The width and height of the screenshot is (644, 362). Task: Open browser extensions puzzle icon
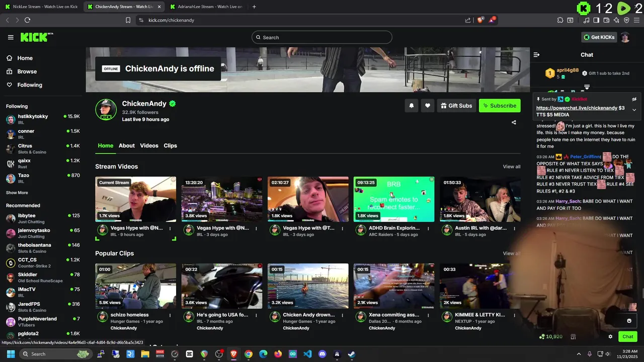click(x=560, y=20)
